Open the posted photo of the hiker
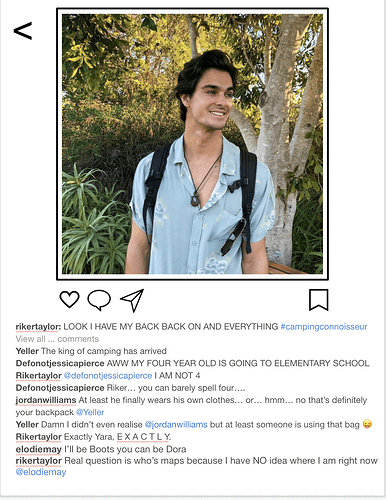Screen dimensions: 386x500 [192, 144]
